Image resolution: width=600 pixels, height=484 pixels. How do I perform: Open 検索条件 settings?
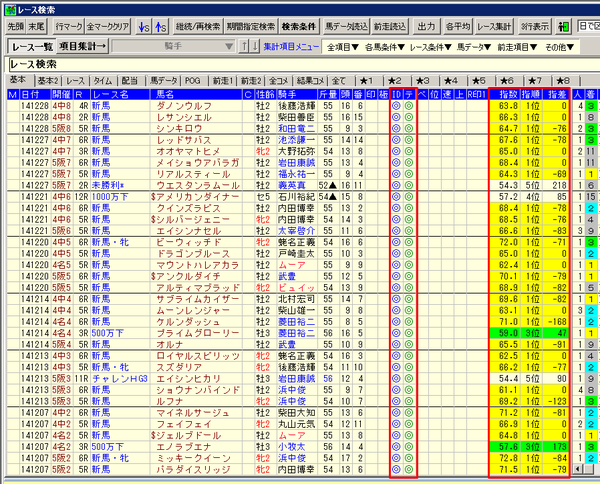299,26
